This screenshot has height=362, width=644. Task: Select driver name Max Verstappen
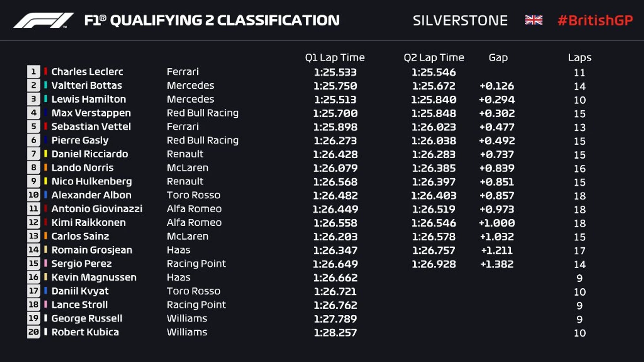point(91,113)
